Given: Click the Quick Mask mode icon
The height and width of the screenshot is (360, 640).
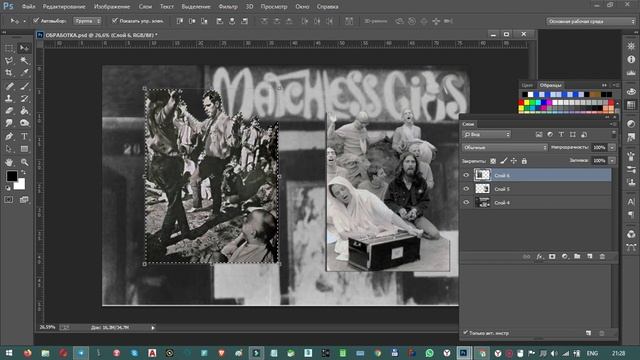Looking at the screenshot, I should pyautogui.click(x=9, y=200).
